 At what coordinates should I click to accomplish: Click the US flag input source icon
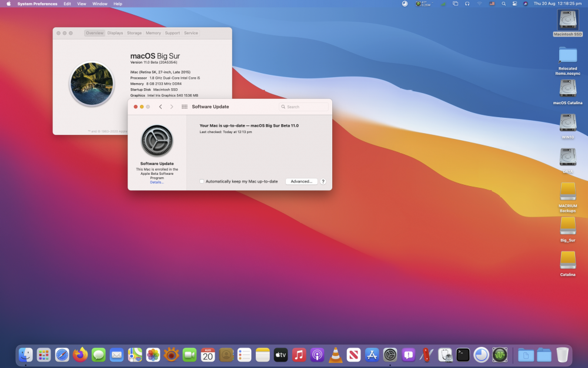coord(492,4)
